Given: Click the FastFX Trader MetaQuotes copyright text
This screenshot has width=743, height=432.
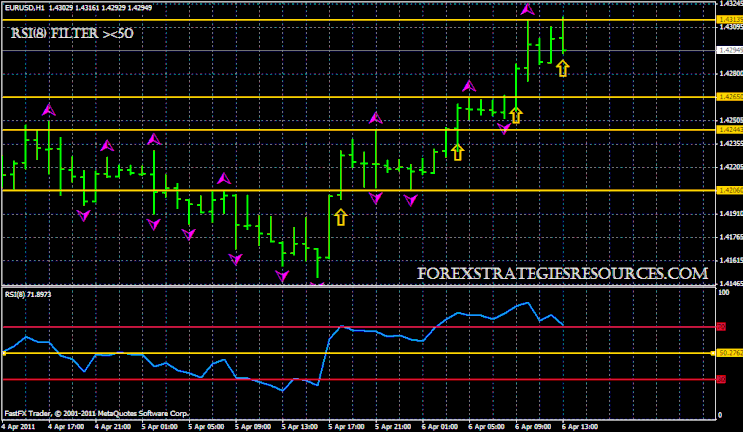Looking at the screenshot, I should tap(97, 414).
